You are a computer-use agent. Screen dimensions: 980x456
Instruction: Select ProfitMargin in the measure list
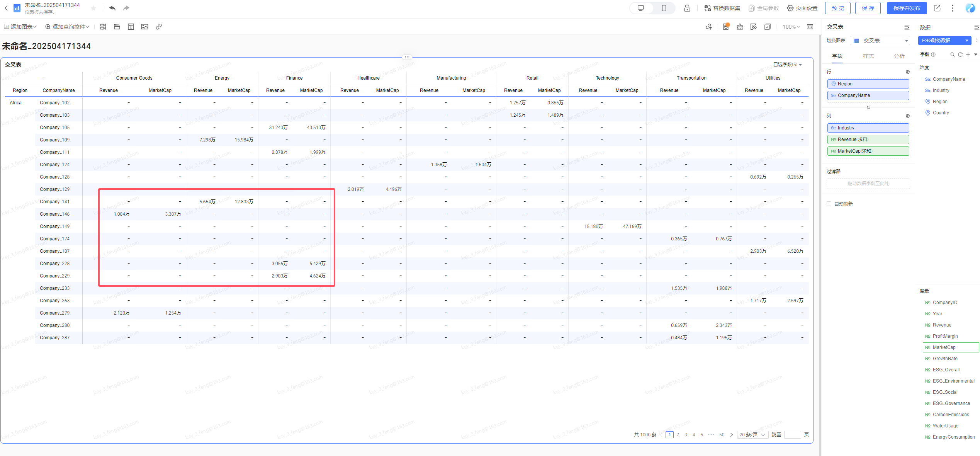(x=945, y=336)
